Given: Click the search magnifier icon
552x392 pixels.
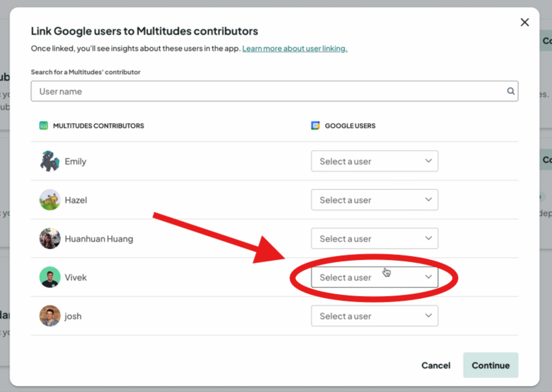Looking at the screenshot, I should [510, 91].
